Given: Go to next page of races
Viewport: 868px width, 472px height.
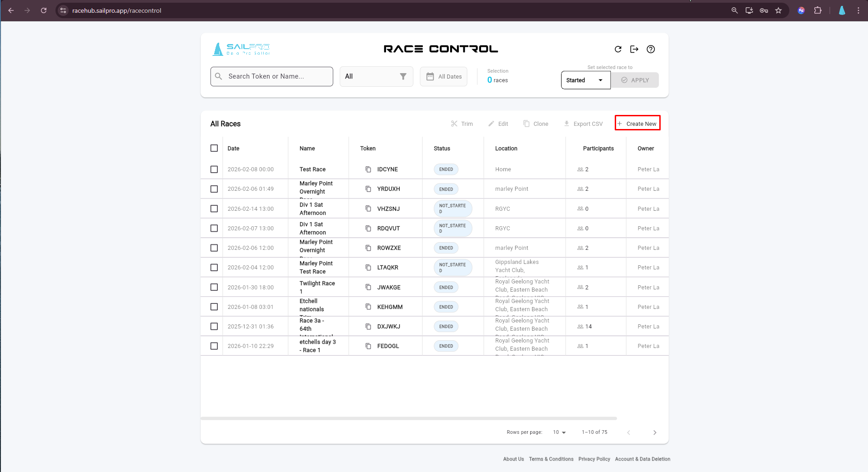Looking at the screenshot, I should (x=654, y=432).
